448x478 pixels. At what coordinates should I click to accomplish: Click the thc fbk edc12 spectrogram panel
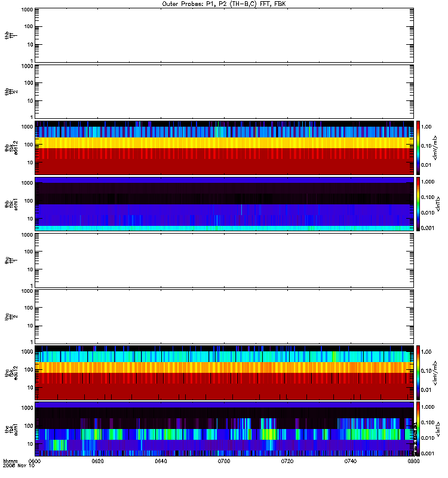(x=225, y=373)
